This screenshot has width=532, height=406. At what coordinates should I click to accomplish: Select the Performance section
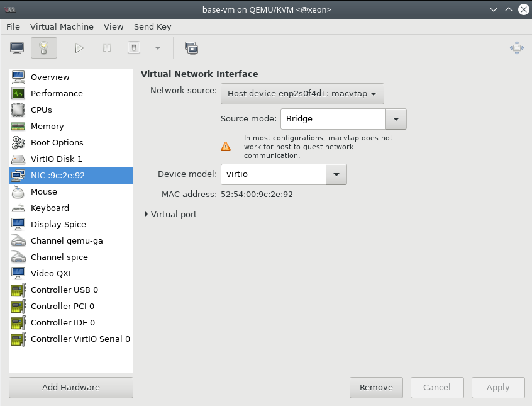click(x=56, y=93)
